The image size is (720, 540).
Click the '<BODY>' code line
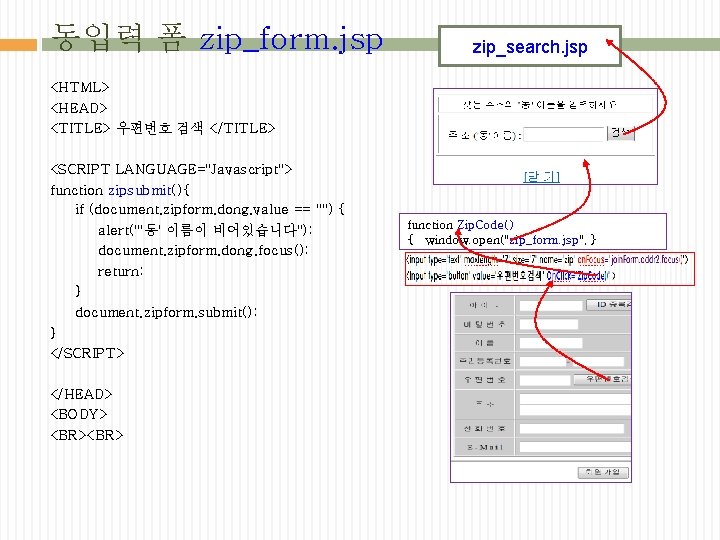(x=79, y=414)
